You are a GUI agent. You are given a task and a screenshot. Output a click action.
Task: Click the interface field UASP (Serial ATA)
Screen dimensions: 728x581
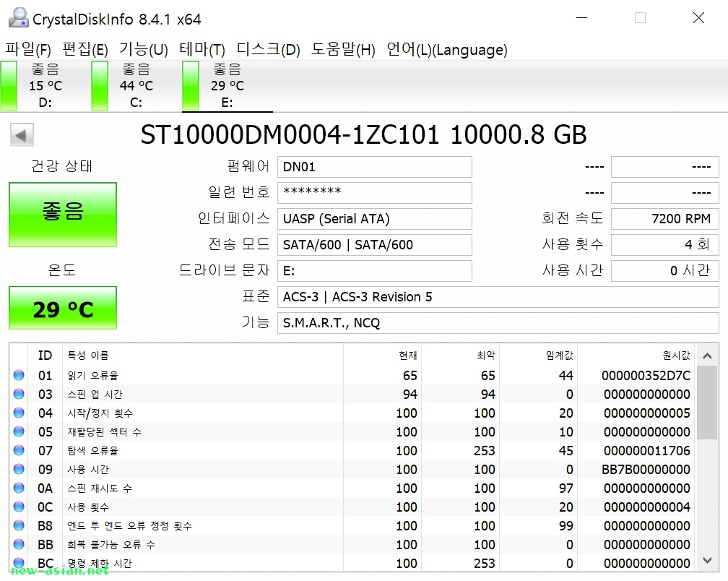375,219
